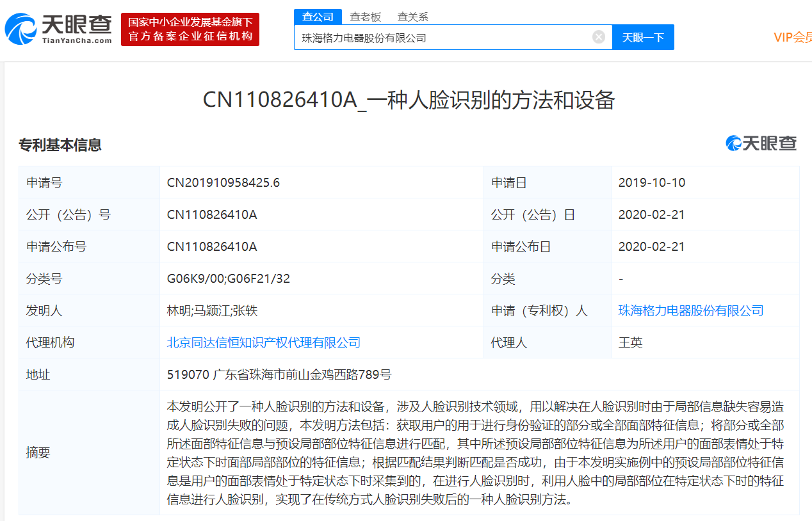Click the 天眼一下 search button

[642, 36]
